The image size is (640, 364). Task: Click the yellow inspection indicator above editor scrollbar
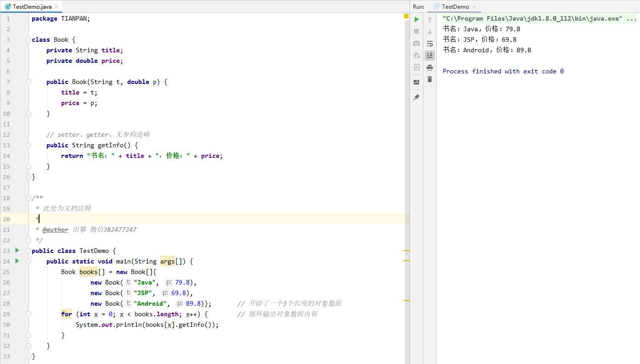406,16
